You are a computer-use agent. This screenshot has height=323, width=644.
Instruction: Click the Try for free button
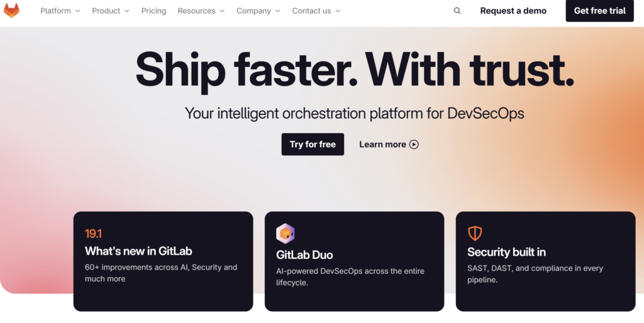[313, 145]
